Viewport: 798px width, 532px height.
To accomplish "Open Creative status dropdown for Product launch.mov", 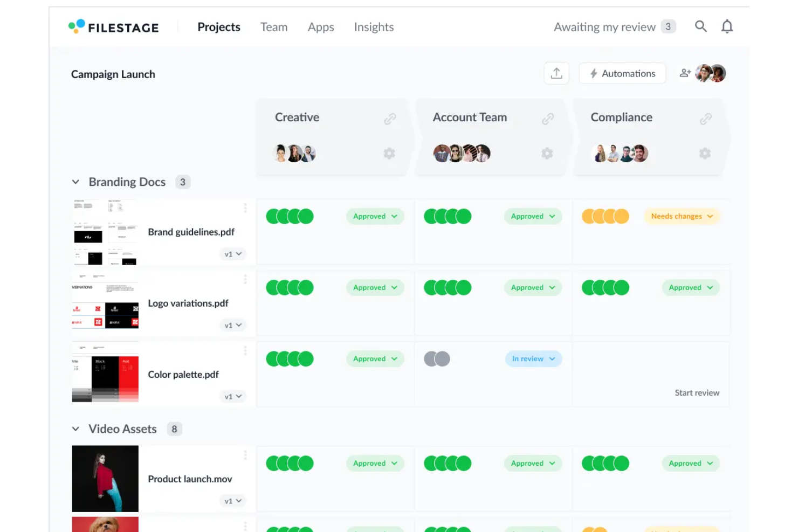I will pos(375,463).
